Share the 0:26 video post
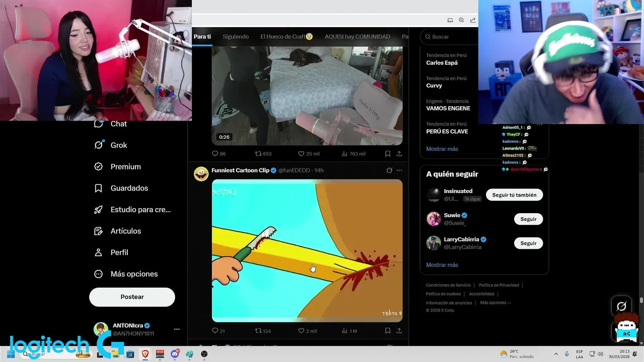Screen dimensions: 644x362 click(x=399, y=154)
